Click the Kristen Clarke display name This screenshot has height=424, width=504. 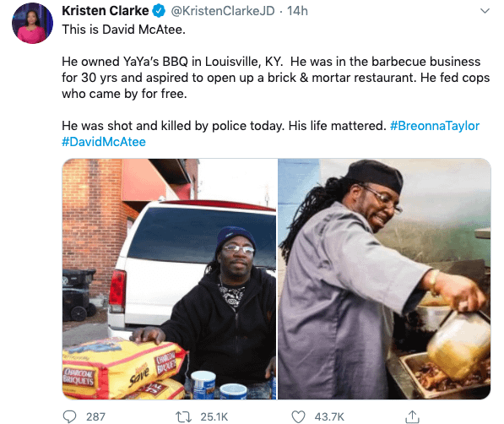pyautogui.click(x=106, y=11)
